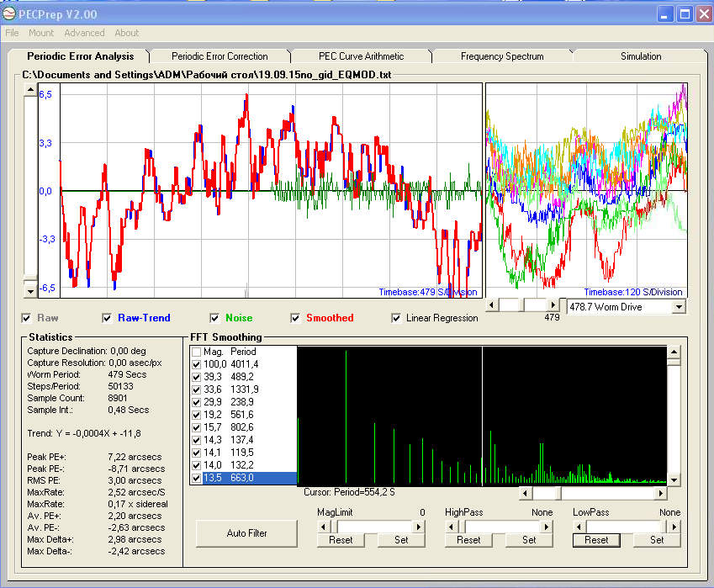Click the Auto Filter button
Screen dimensions: 714x588
point(246,532)
